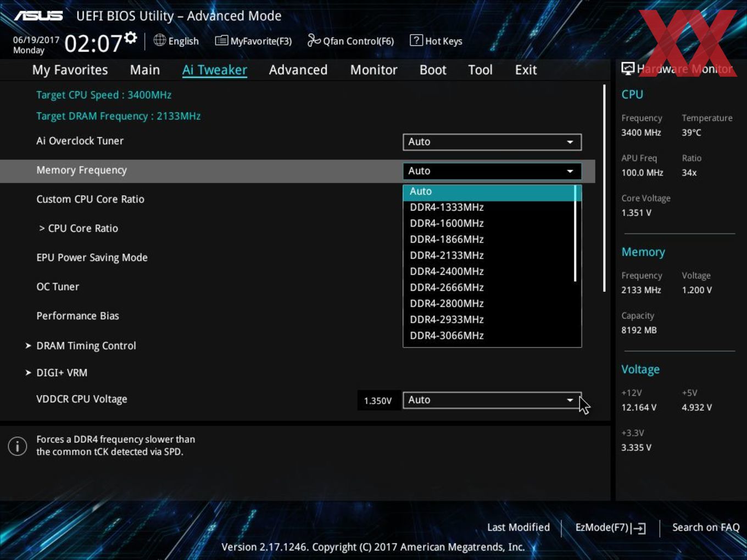Click the Ratio 34x value
This screenshot has width=747, height=560.
tap(689, 172)
